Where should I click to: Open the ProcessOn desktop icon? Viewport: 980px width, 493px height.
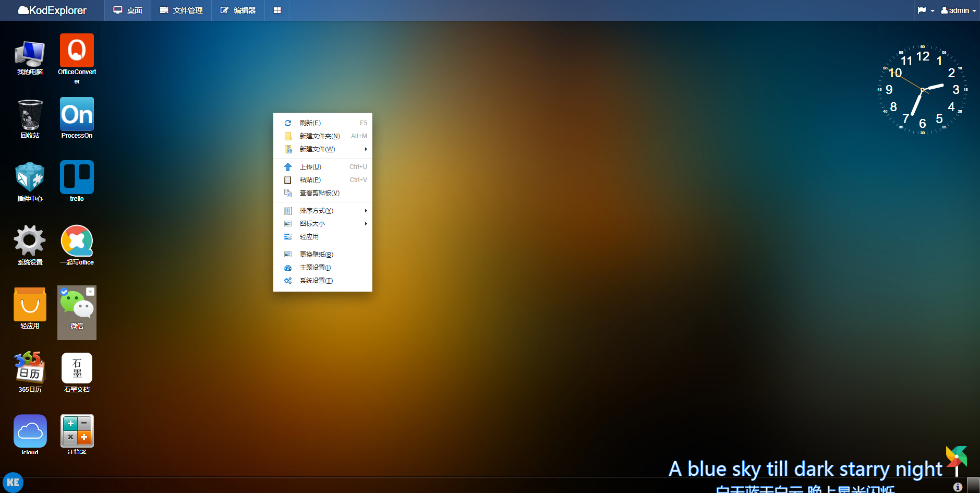coord(77,115)
